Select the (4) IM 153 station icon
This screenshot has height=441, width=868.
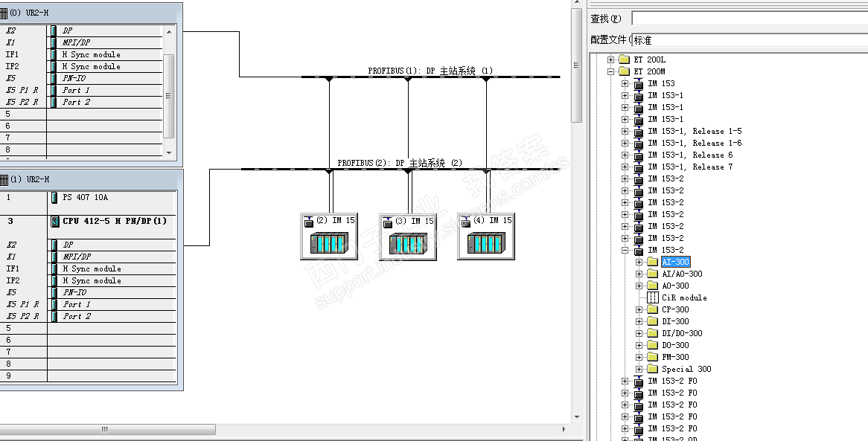tap(487, 242)
